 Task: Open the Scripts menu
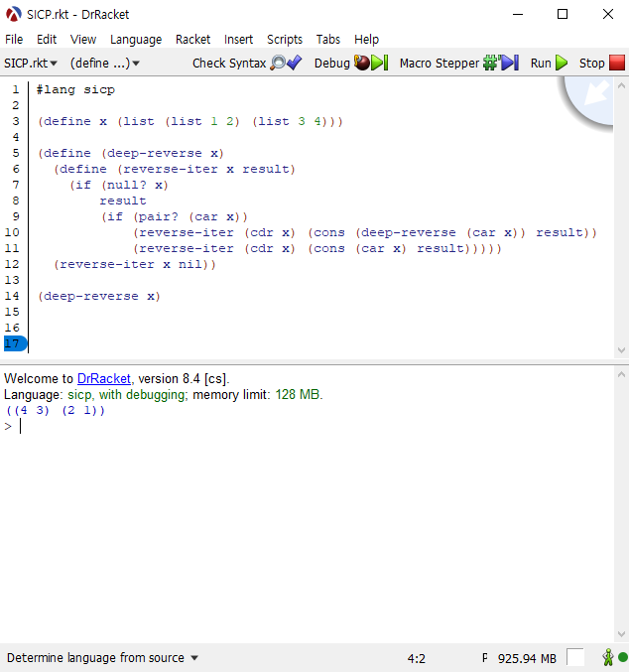point(285,39)
